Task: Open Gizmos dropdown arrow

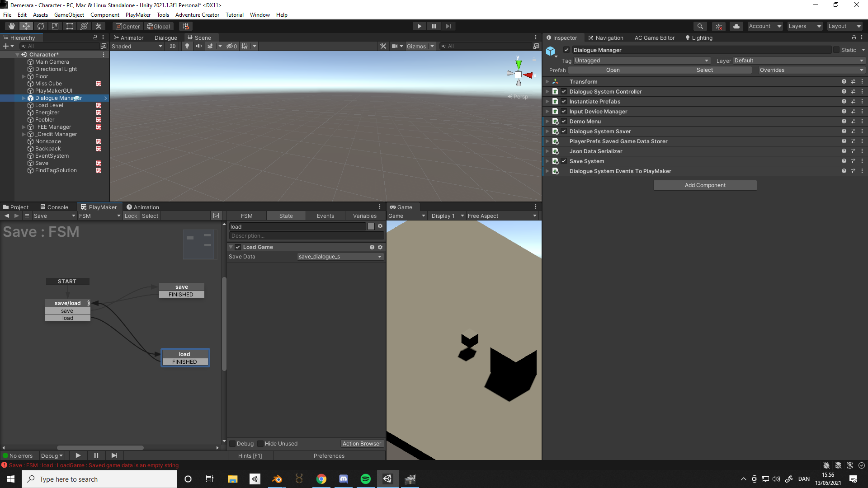Action: 432,46
